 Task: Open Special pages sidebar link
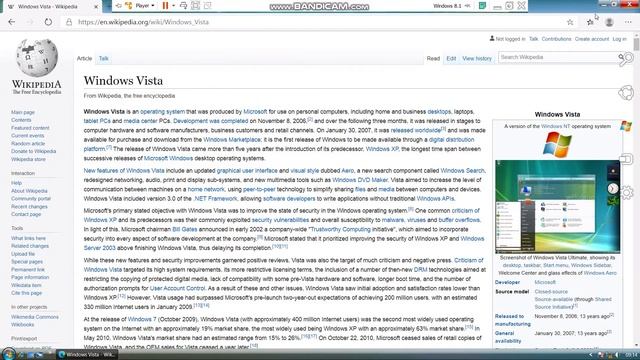pos(27,262)
